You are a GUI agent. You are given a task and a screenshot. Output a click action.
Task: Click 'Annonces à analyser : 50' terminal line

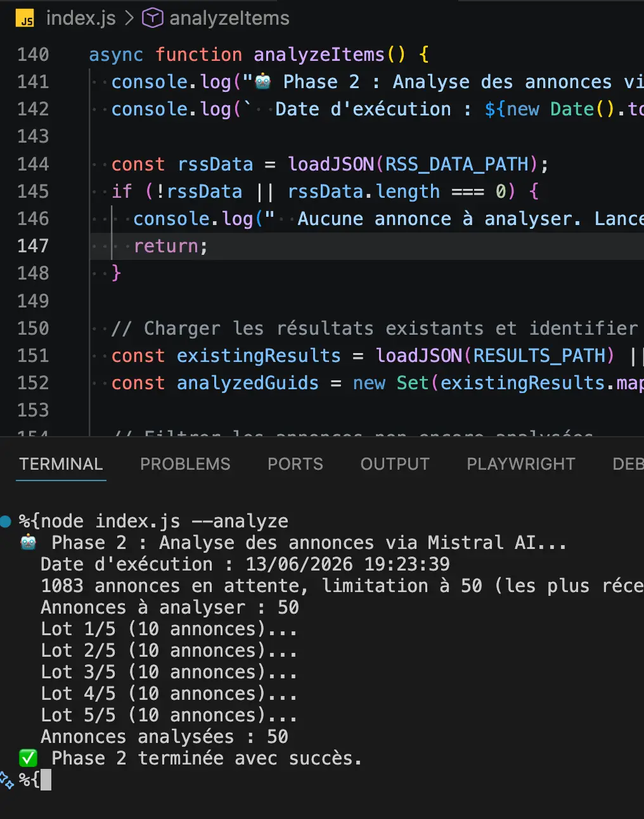pyautogui.click(x=170, y=607)
